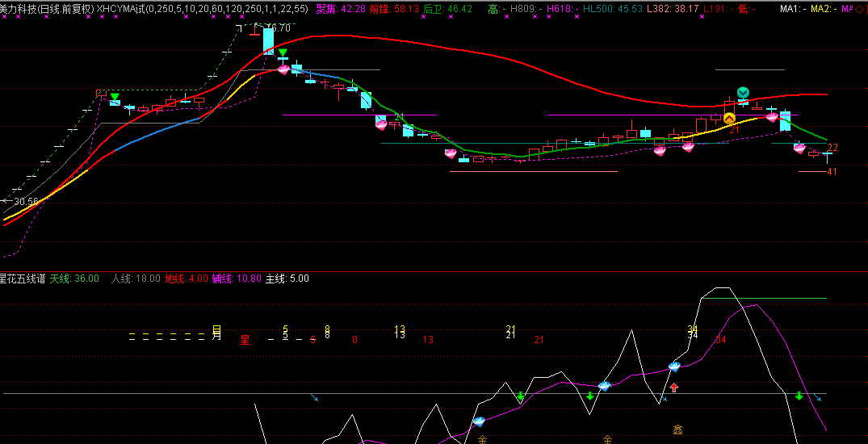868x444 pixels.
Task: Click the 聚集 42.28 value label
Action: [x=340, y=8]
